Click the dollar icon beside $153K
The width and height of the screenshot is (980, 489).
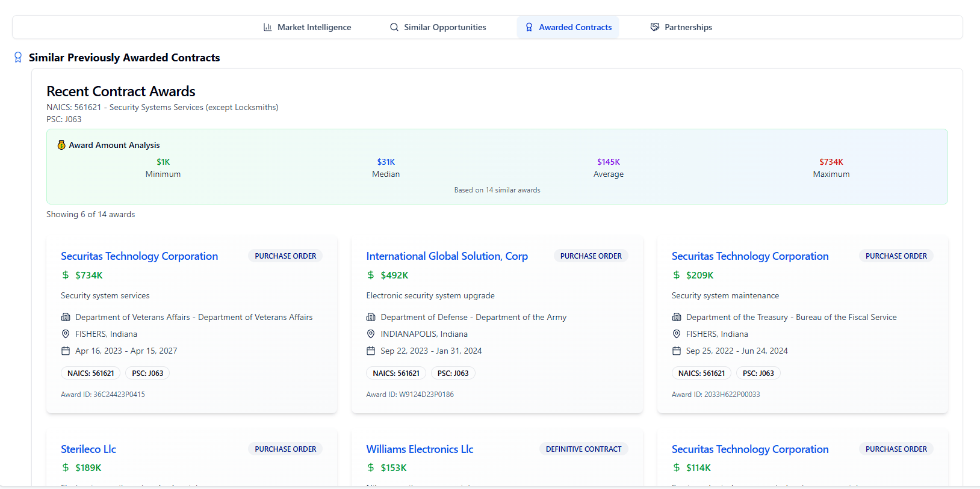point(371,467)
